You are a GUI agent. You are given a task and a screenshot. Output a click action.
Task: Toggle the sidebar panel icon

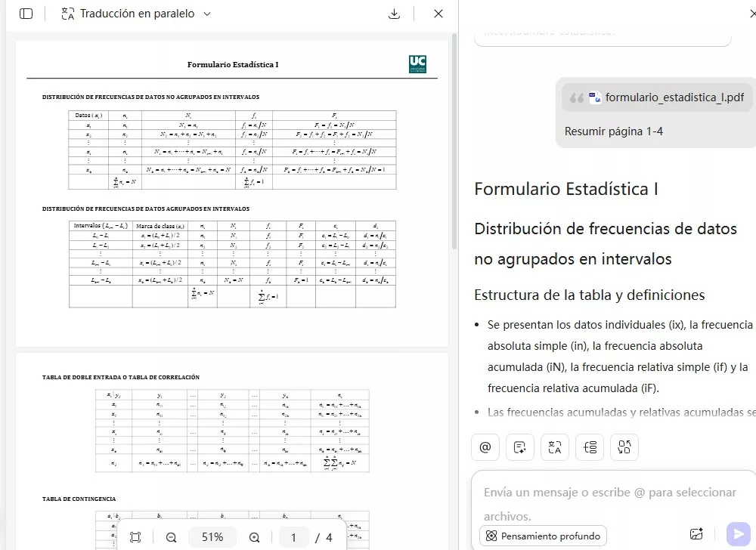26,14
